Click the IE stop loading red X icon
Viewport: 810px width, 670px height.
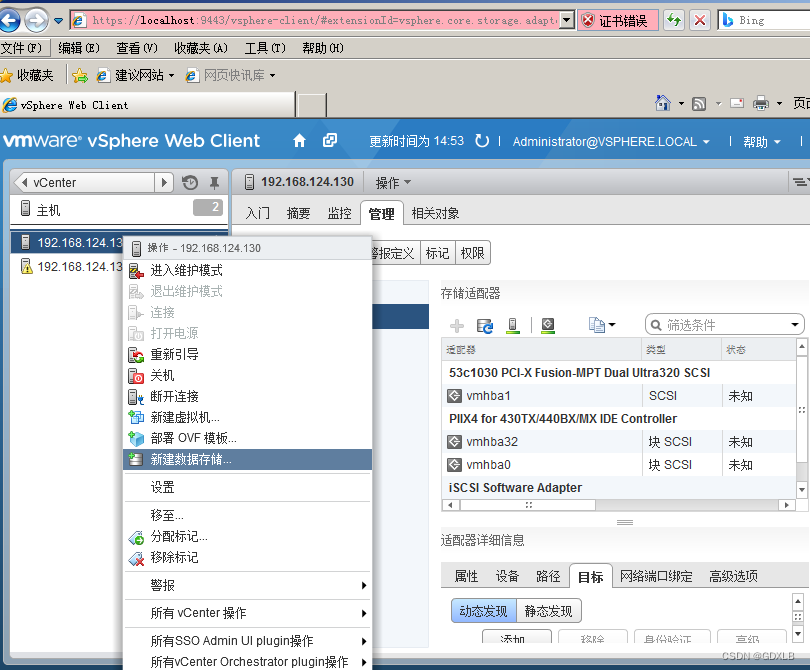(x=700, y=21)
